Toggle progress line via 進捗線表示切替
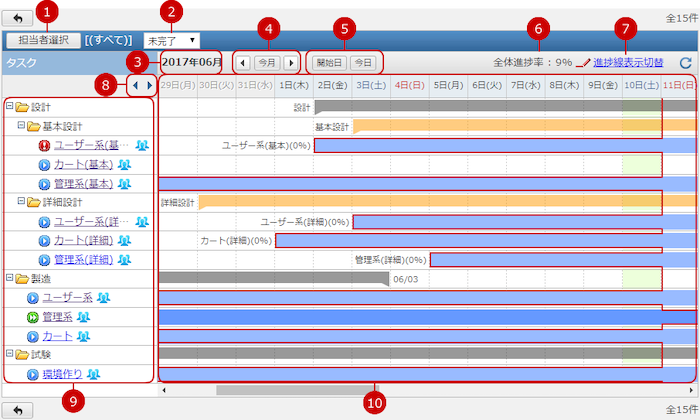The height and width of the screenshot is (420, 700). (x=627, y=62)
